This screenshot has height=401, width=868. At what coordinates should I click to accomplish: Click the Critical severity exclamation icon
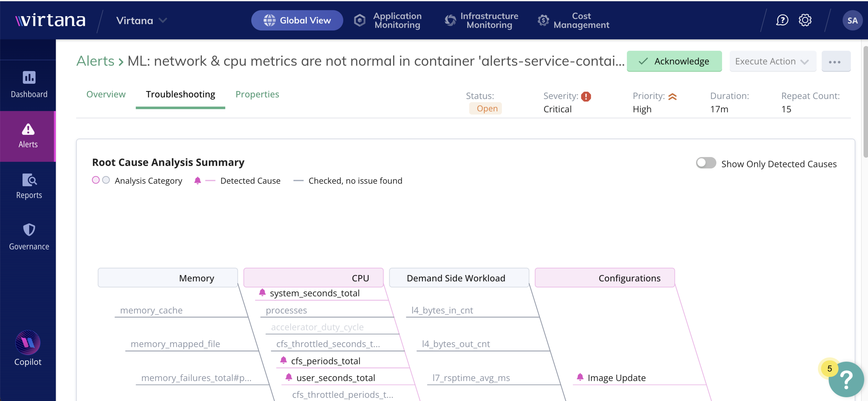point(586,96)
